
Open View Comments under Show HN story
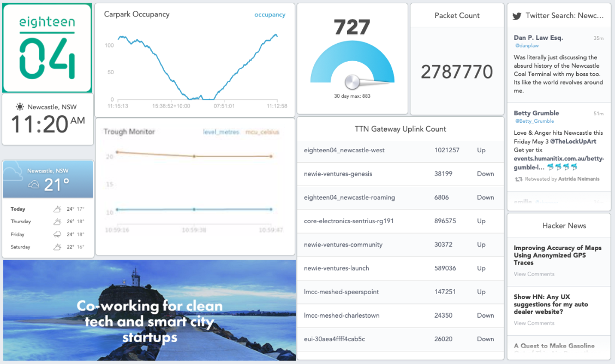(x=534, y=323)
